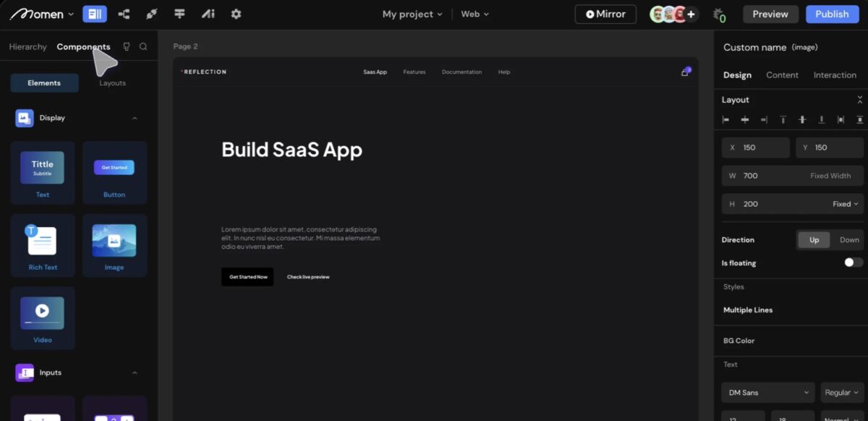Click the X position input field
Image resolution: width=868 pixels, height=421 pixels.
(x=756, y=148)
